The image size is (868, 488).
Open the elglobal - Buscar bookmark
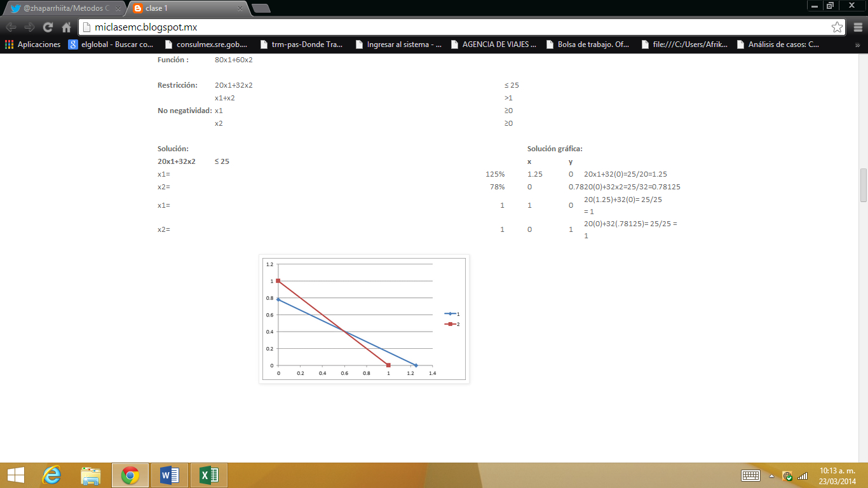click(x=111, y=44)
